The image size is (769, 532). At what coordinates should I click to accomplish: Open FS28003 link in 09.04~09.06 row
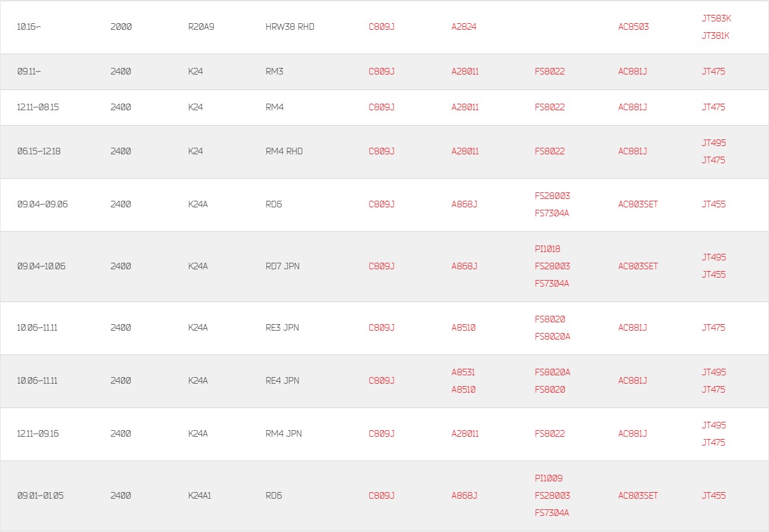[552, 196]
